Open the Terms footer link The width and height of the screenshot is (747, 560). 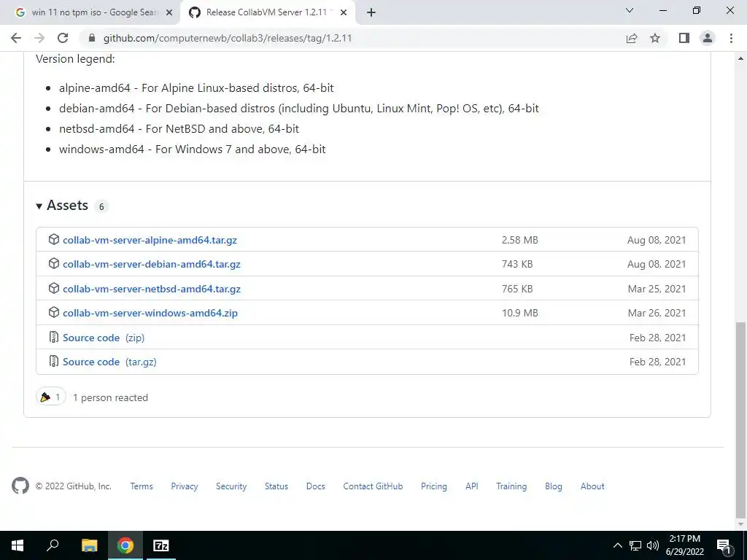[142, 486]
